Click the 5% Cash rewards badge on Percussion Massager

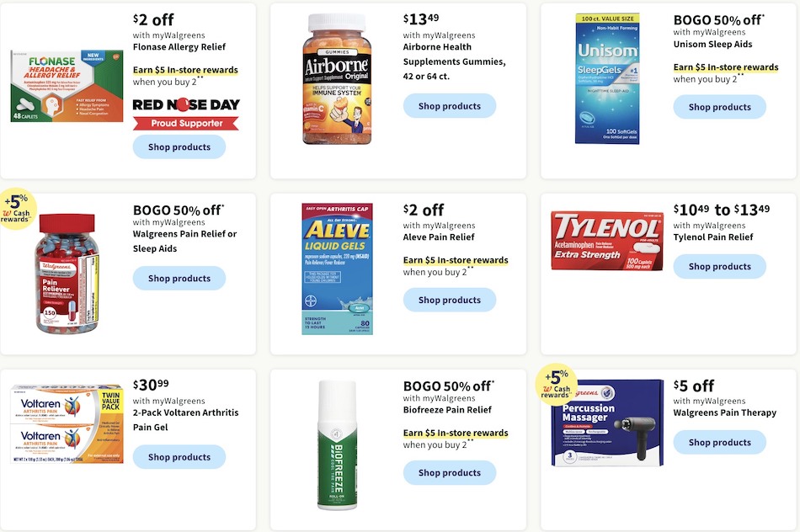(556, 386)
